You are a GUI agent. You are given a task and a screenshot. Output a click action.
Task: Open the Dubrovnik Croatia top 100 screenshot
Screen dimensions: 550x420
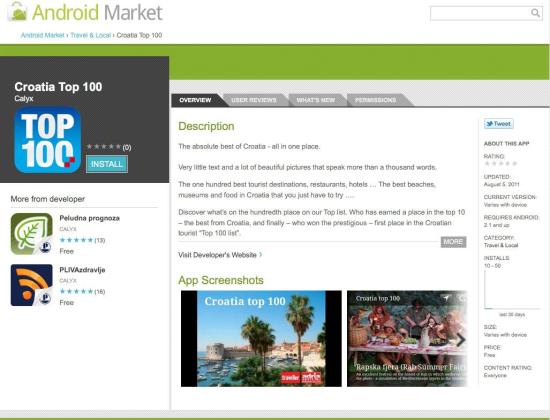(x=261, y=339)
